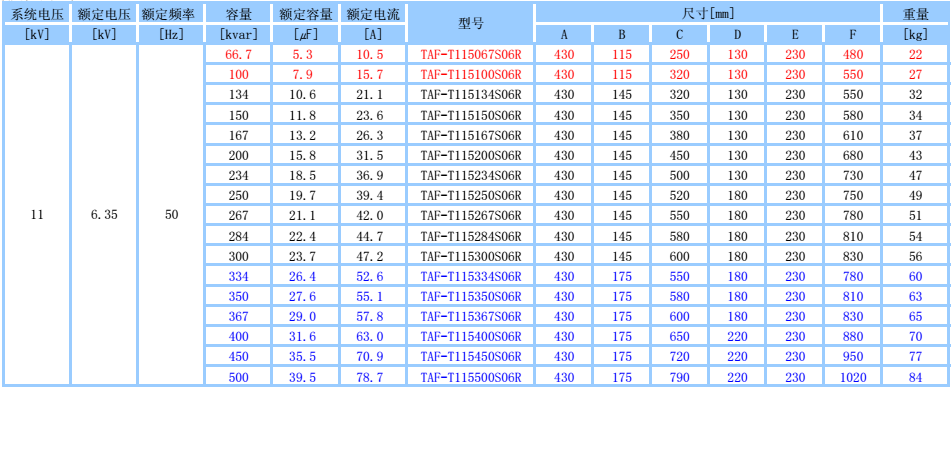
Task: Click weight value 84
Action: pos(916,377)
